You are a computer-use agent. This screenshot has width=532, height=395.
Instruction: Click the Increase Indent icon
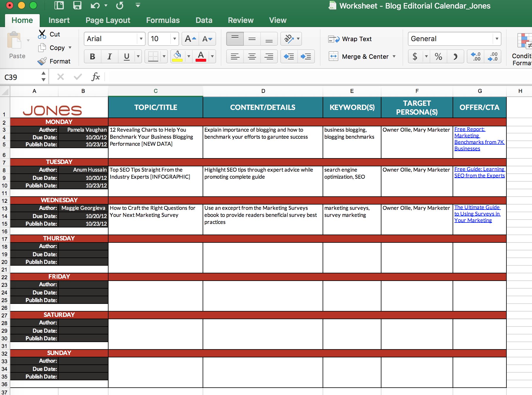coord(306,56)
